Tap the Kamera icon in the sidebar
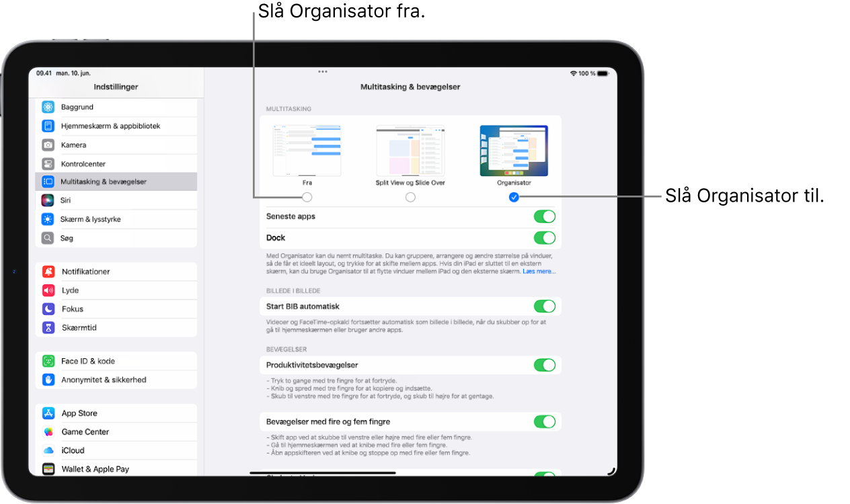 tap(48, 144)
